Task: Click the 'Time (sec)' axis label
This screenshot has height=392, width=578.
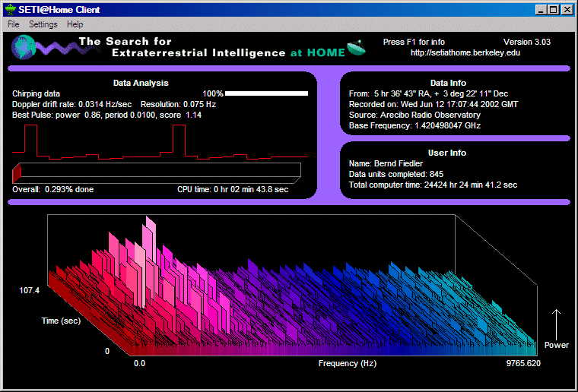Action: click(x=61, y=321)
